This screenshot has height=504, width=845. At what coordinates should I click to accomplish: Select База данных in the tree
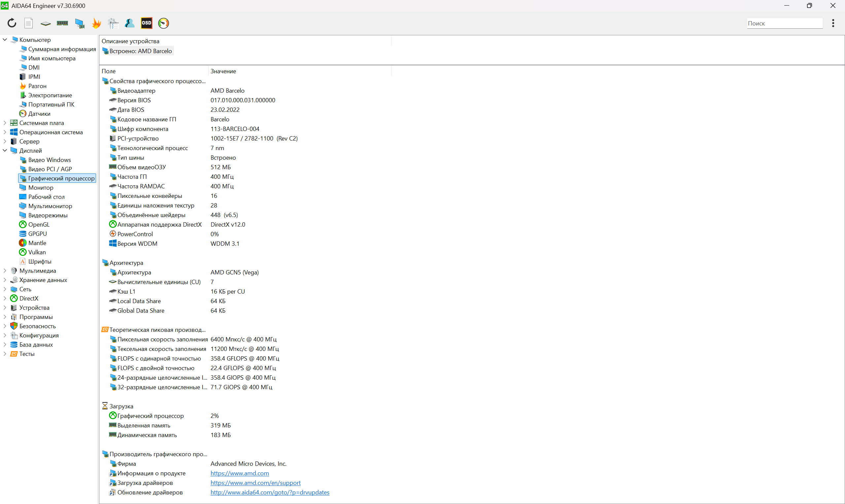[x=36, y=344]
